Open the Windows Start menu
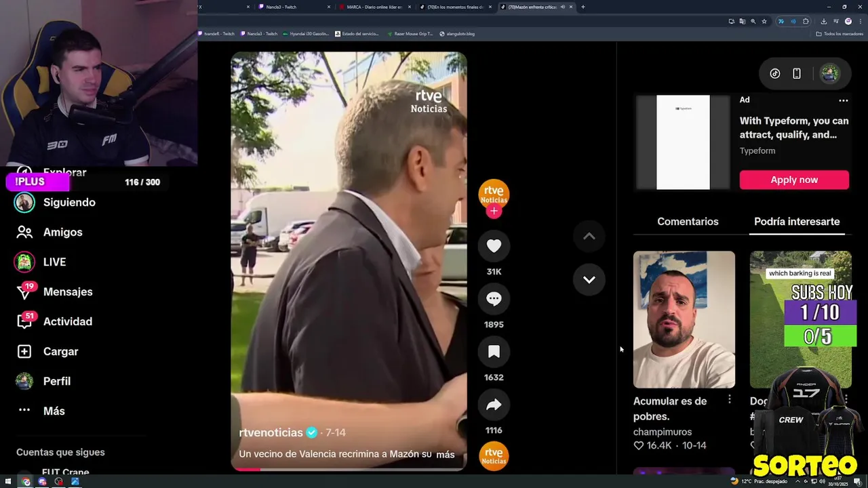The height and width of the screenshot is (488, 868). 7,482
